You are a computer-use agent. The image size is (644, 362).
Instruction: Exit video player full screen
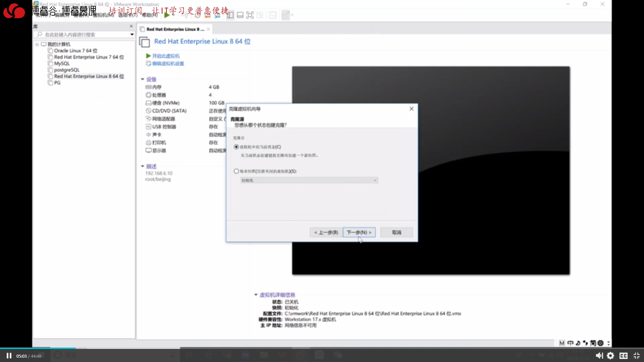click(x=636, y=356)
